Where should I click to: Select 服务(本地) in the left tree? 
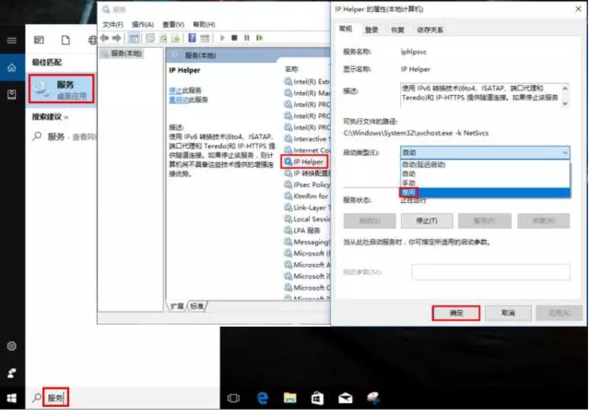click(122, 54)
